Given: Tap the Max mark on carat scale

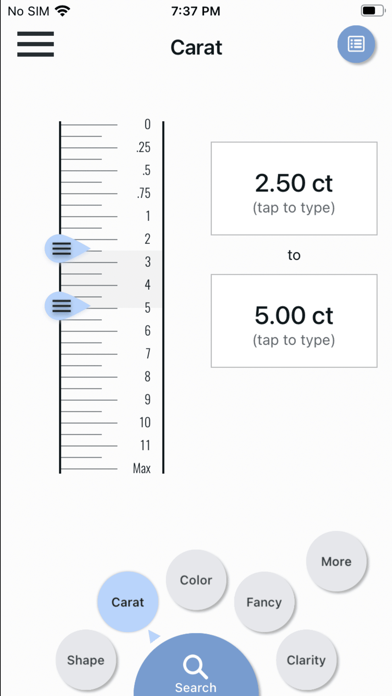Looking at the screenshot, I should 142,468.
